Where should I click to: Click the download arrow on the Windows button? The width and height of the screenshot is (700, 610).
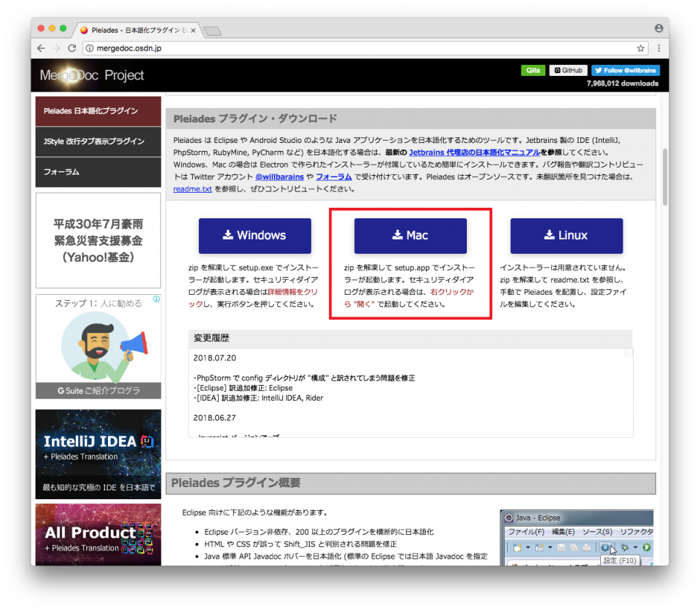(x=227, y=235)
